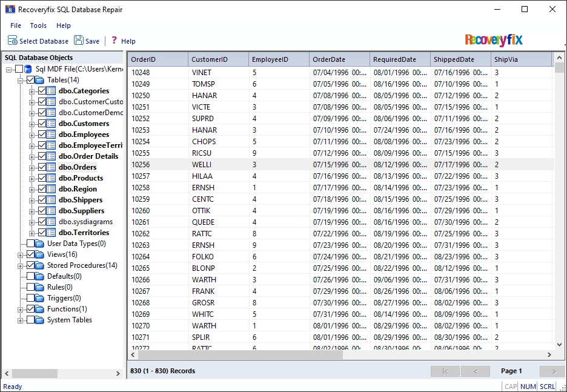
Task: Click the Sql MDF File database icon
Action: [28, 69]
